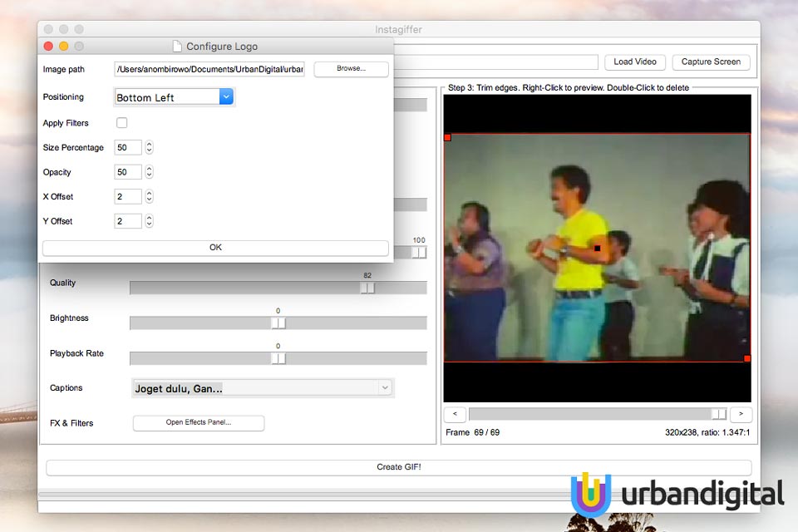Edit the Image path text field

click(x=209, y=69)
